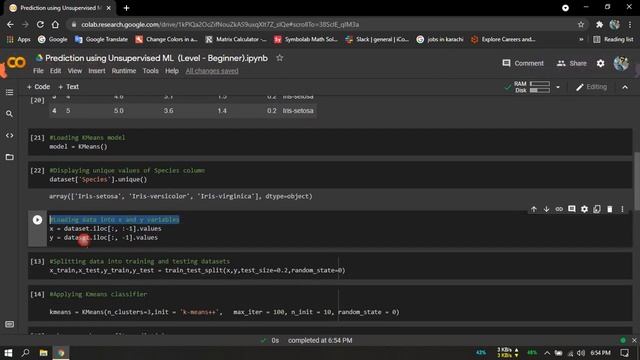Open the table of contents sidebar icon
640x360 pixels.
click(9, 92)
